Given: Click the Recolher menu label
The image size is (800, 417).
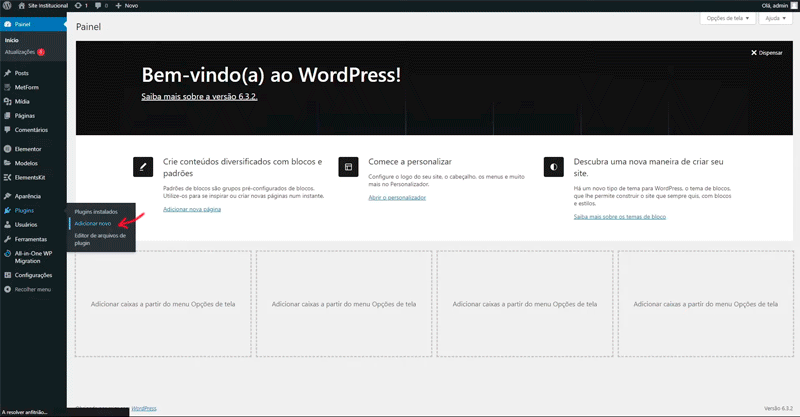Looking at the screenshot, I should 33,289.
